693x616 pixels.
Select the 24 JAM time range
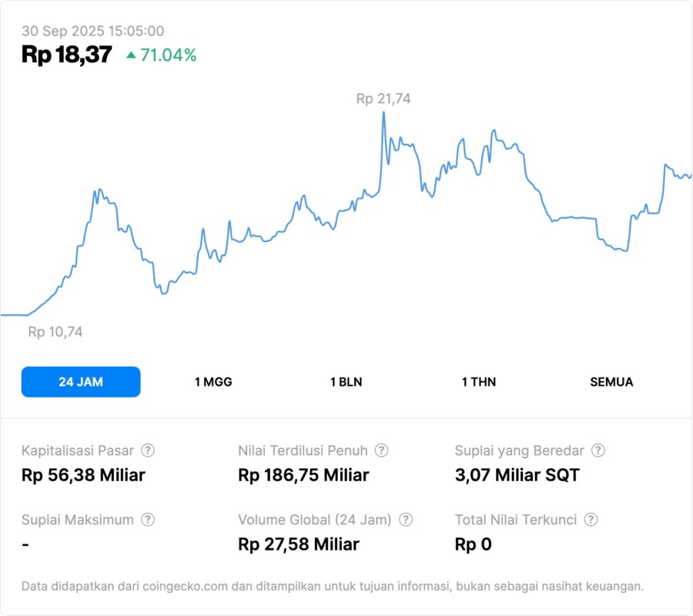tap(81, 382)
